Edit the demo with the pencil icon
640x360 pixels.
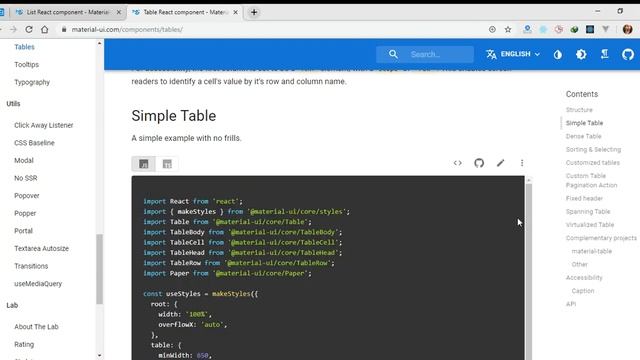coord(500,163)
